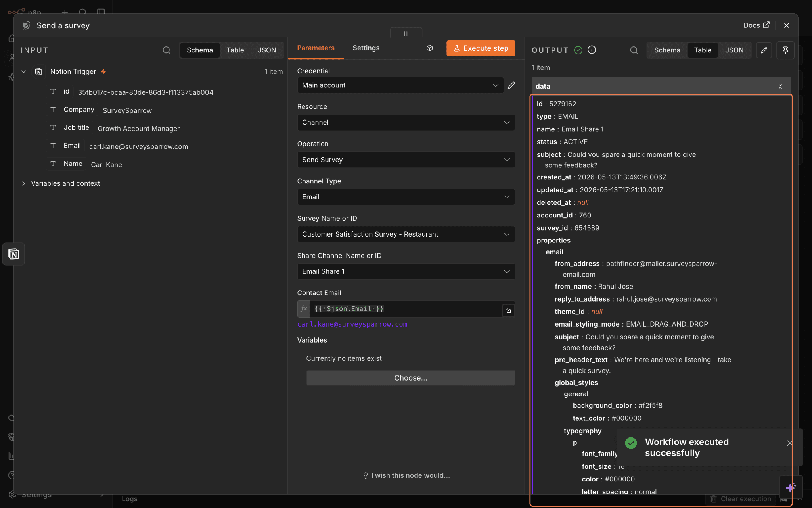Open the AI assistant sparkle button
Viewport: 812px width, 508px height.
[791, 487]
